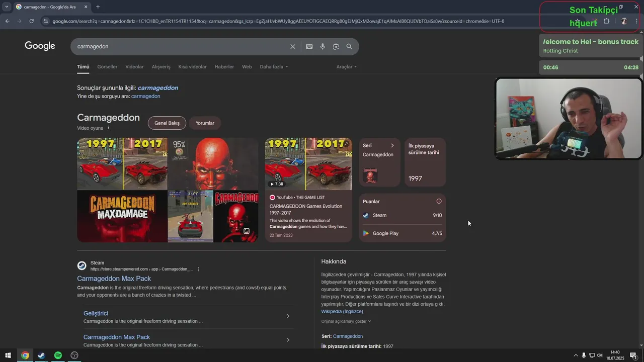Search instead for the original carmagedon
Image resolution: width=644 pixels, height=362 pixels.
pyautogui.click(x=145, y=96)
